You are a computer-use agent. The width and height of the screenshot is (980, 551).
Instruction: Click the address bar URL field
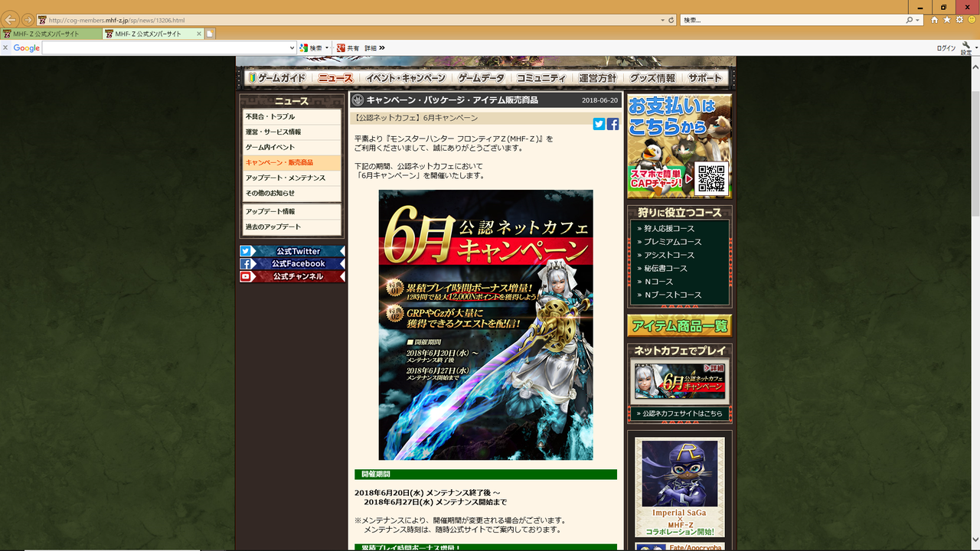point(348,20)
